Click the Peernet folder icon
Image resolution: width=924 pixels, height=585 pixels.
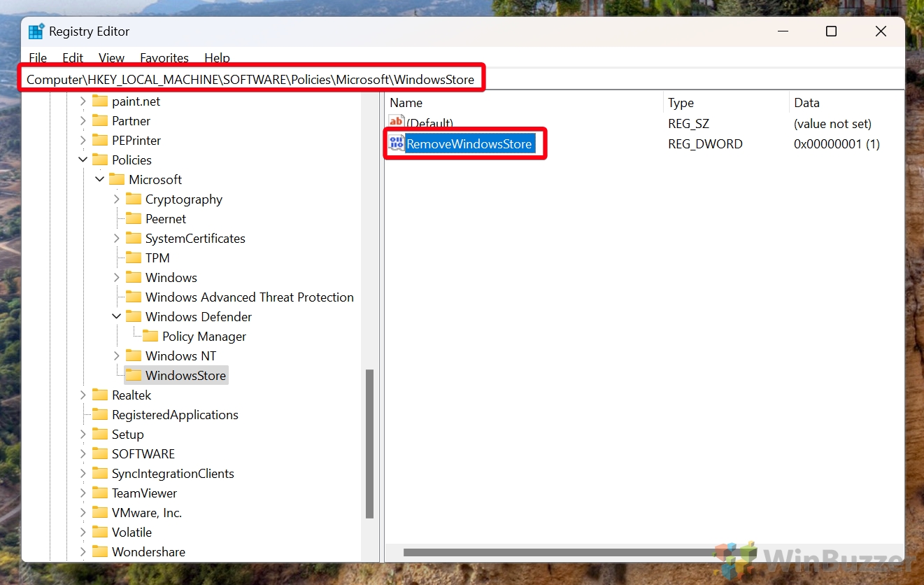tap(134, 219)
